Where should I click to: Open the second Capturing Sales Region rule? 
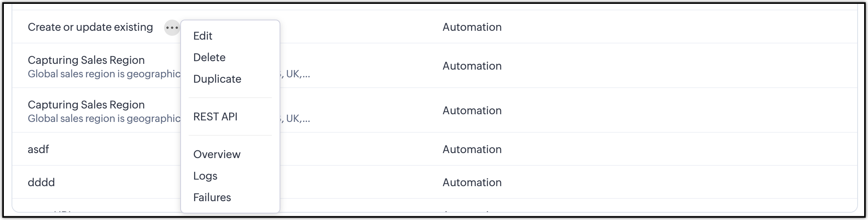tap(86, 105)
